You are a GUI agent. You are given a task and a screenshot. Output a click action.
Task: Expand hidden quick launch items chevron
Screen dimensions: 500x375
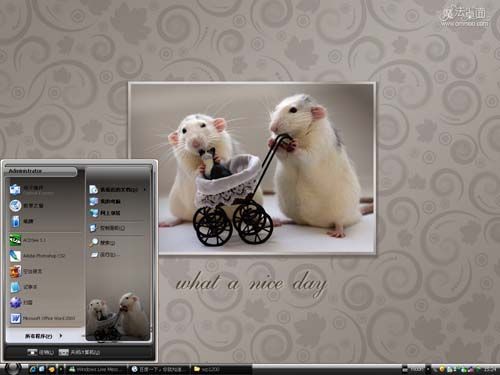tap(61, 369)
